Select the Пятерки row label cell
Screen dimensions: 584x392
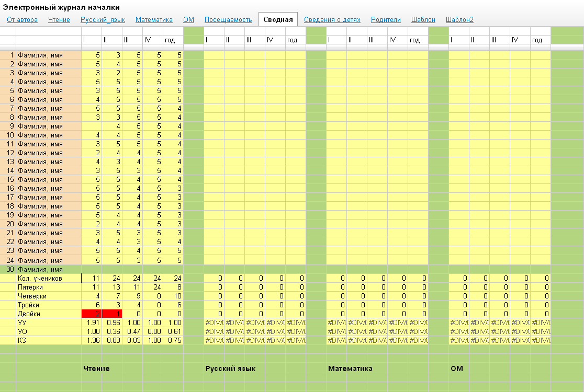tap(49, 287)
